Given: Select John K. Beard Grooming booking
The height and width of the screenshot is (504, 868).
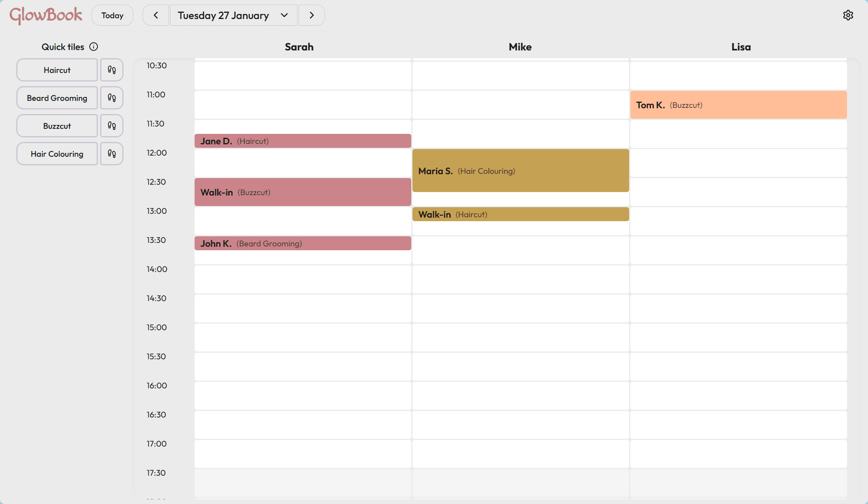Looking at the screenshot, I should pyautogui.click(x=303, y=243).
